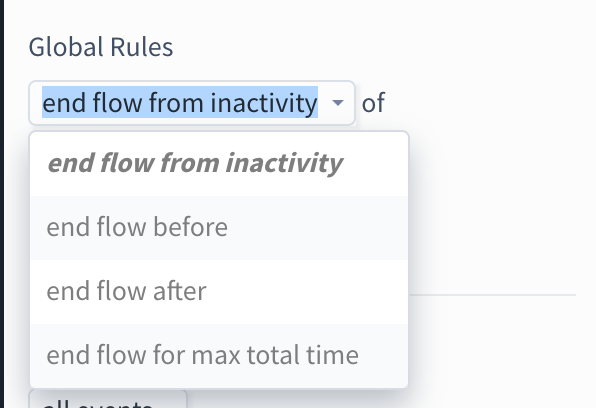The image size is (596, 408).
Task: Select the "end flow before" option
Action: 219,228
